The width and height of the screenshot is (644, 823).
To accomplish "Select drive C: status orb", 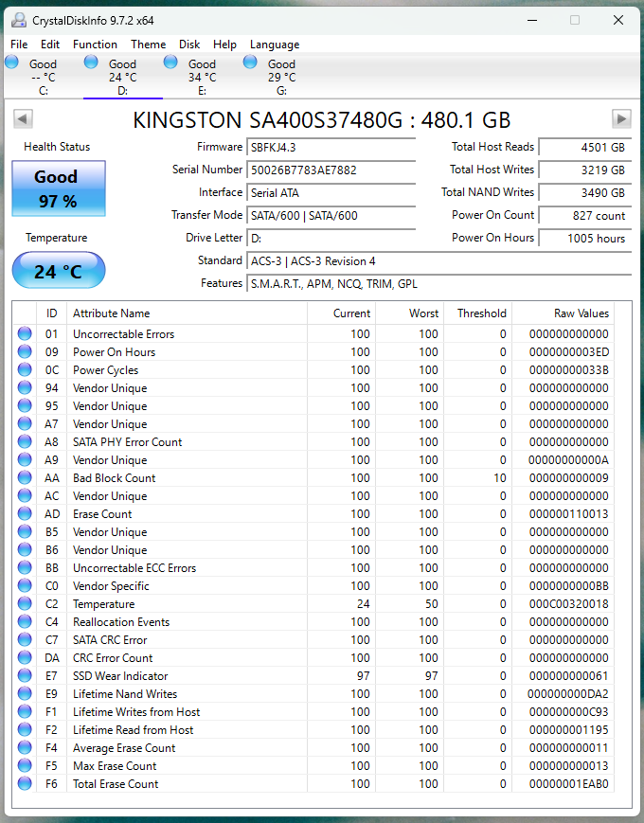I will click(x=11, y=62).
